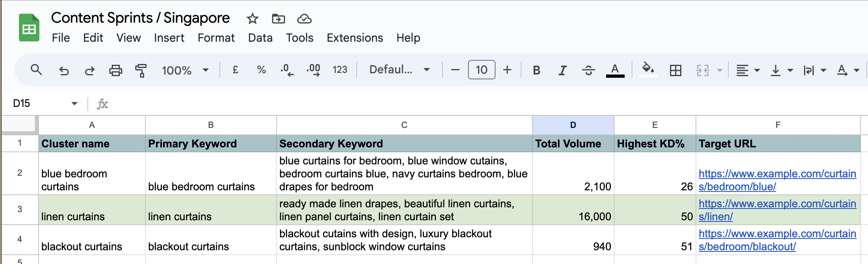Open the zoom 100% dropdown
The width and height of the screenshot is (868, 264).
coord(185,70)
